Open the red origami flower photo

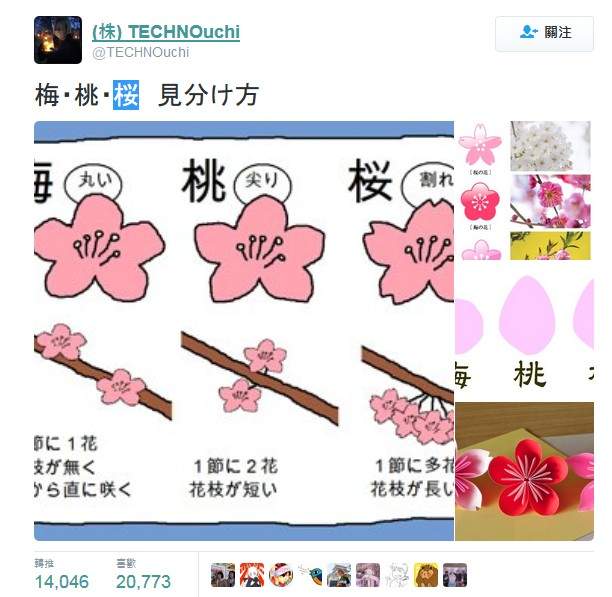click(524, 471)
